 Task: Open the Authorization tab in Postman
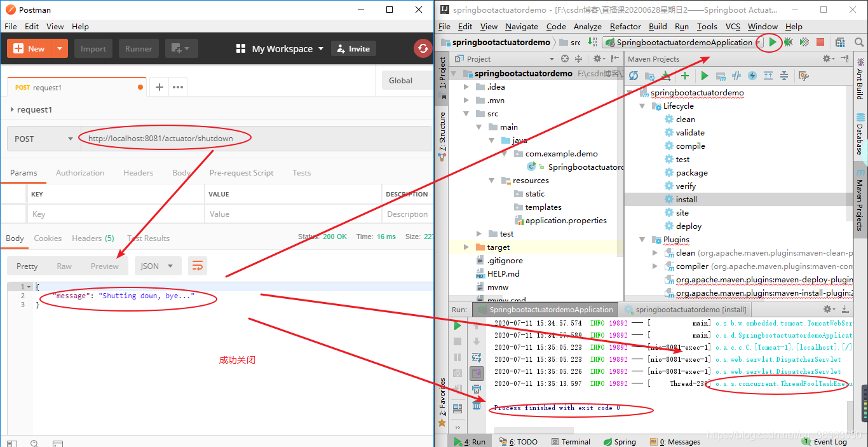pos(80,172)
